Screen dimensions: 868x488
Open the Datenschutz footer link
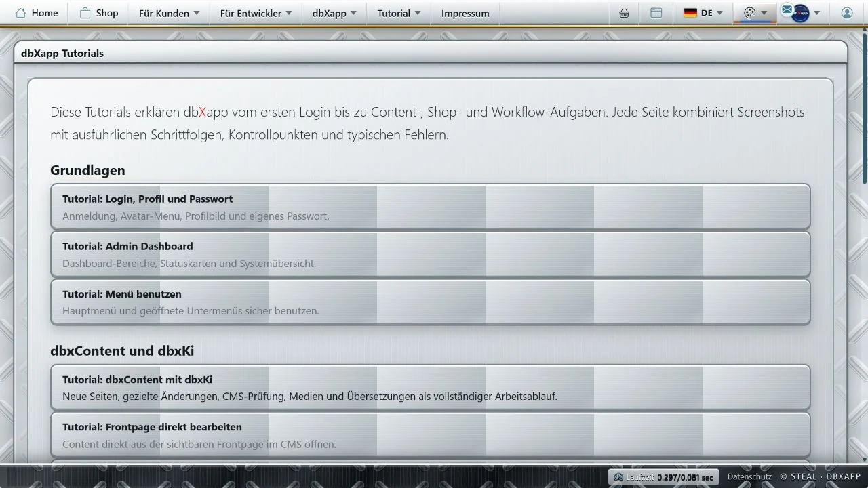click(749, 477)
